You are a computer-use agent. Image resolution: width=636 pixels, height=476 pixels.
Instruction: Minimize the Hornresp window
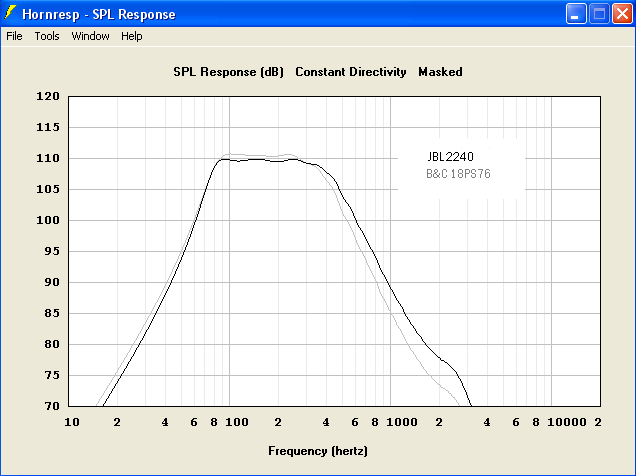coord(576,14)
